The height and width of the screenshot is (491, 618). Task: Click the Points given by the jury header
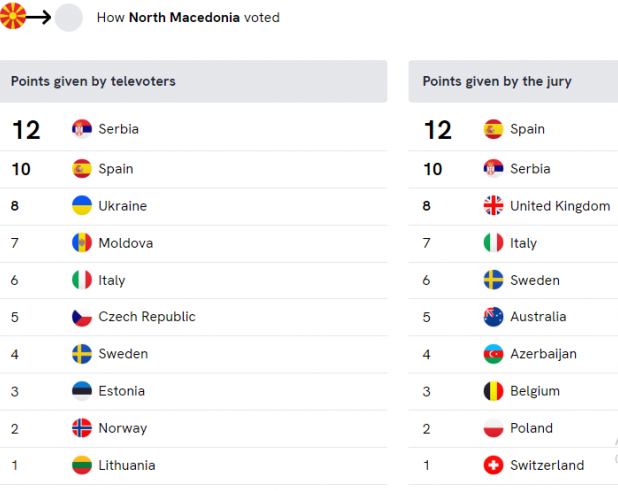click(513, 82)
